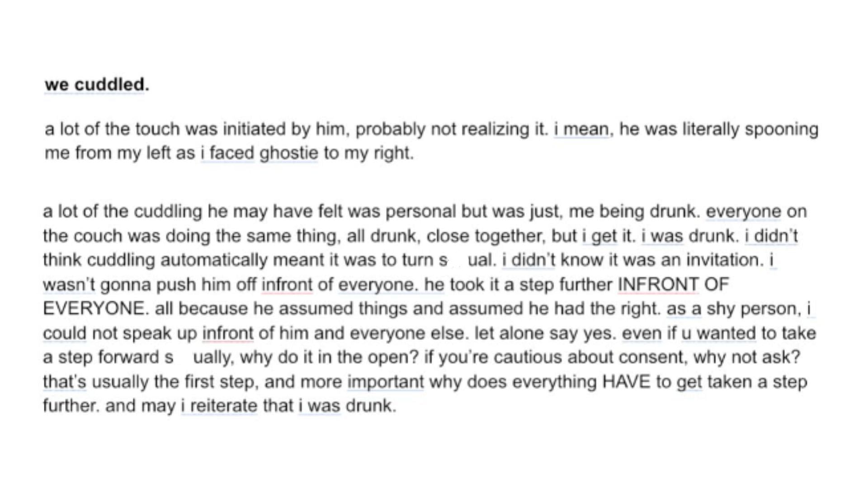Click the underlined word "wasn't"
The width and height of the screenshot is (868, 488).
[x=69, y=285]
